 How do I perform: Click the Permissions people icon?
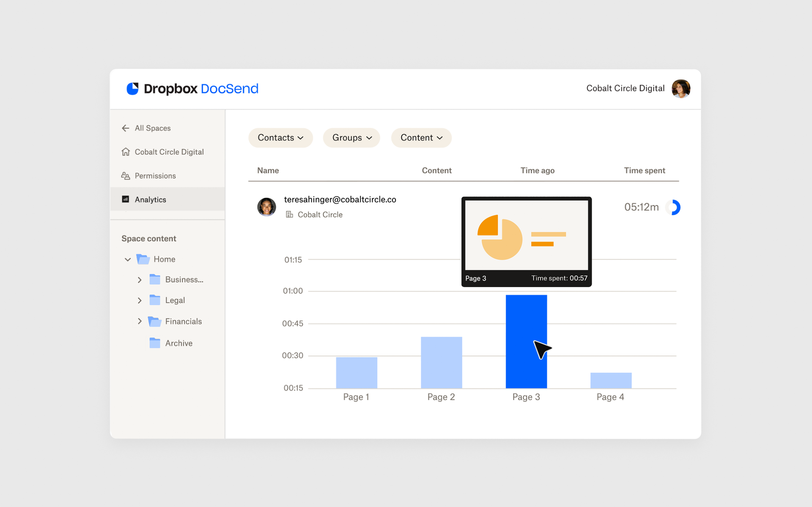(x=126, y=175)
